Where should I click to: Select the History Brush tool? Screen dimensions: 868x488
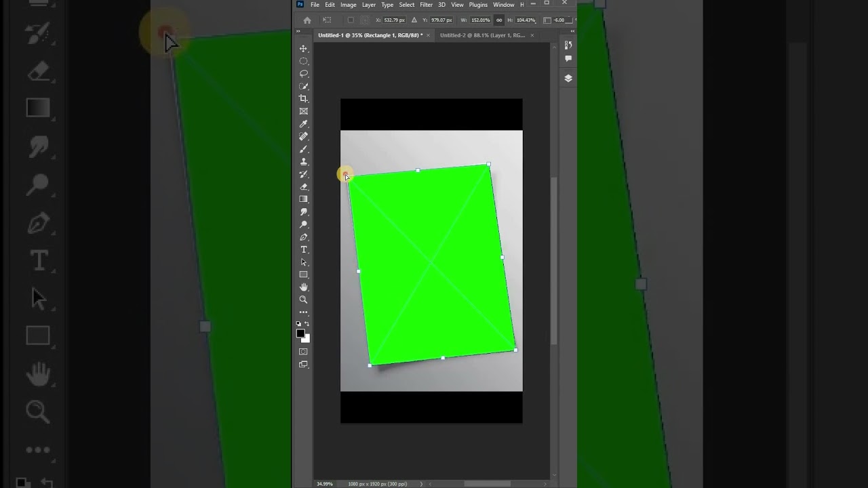[303, 174]
